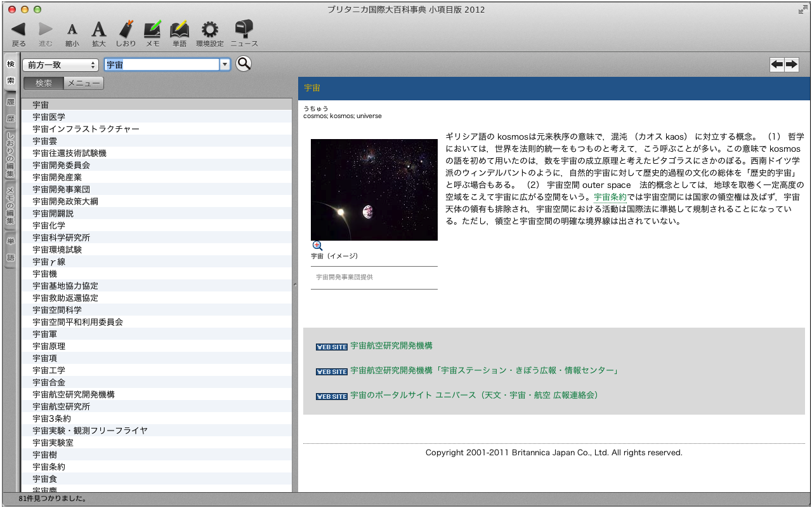This screenshot has height=508, width=812.
Task: Open the 前方一致 match type dropdown
Action: pos(60,65)
